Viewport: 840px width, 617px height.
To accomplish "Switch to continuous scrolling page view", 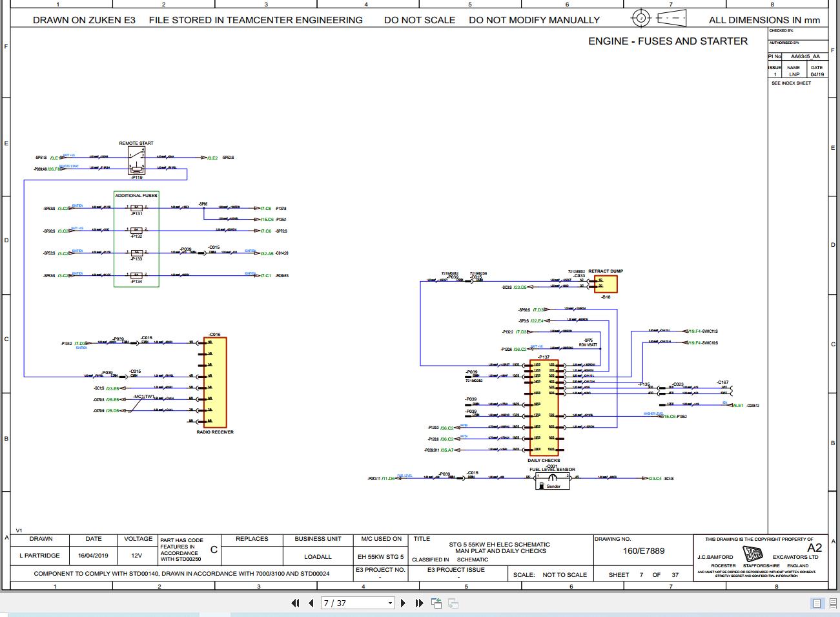I will [832, 603].
